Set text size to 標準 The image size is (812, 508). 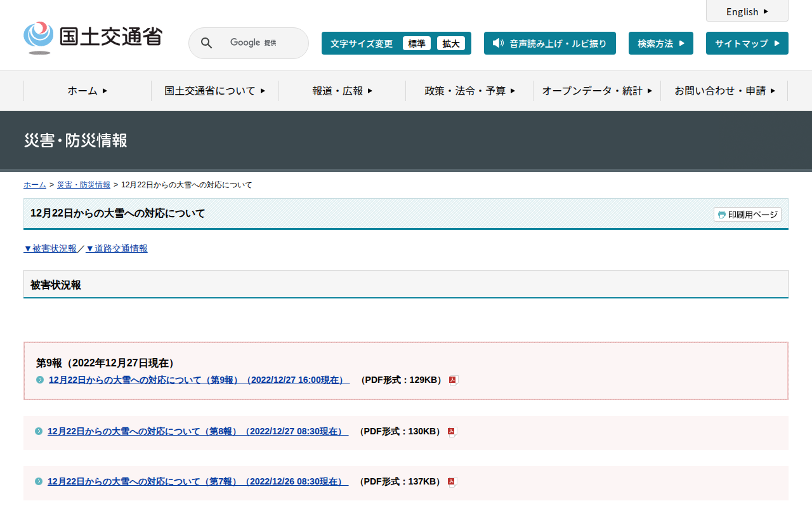pyautogui.click(x=416, y=43)
